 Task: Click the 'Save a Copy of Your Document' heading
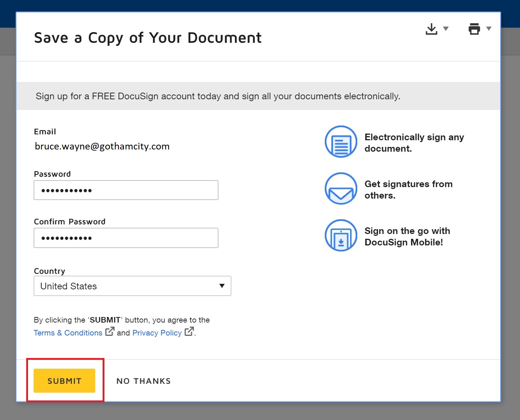pyautogui.click(x=148, y=38)
